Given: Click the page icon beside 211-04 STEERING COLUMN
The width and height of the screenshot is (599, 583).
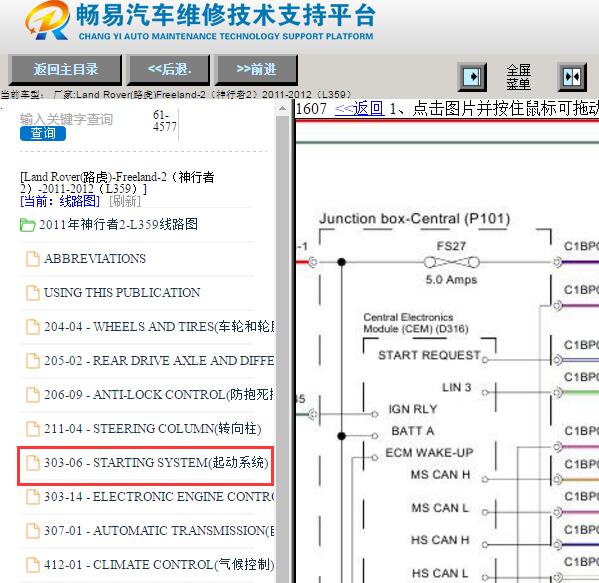Looking at the screenshot, I should 33,429.
